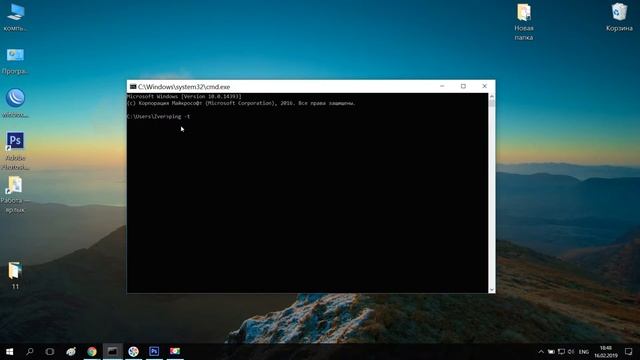This screenshot has height=360, width=640.
Task: Open taskbar search magnifier
Action: [x=30, y=351]
